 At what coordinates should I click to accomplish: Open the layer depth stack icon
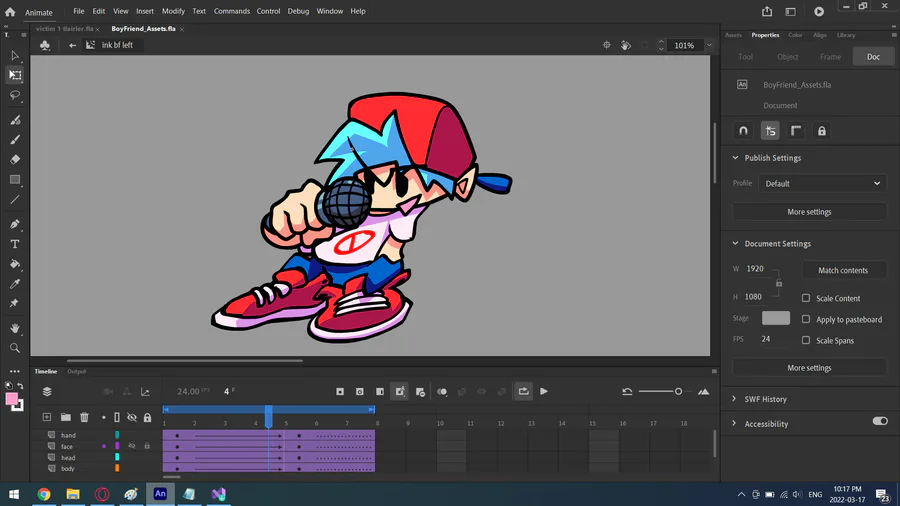tap(47, 391)
